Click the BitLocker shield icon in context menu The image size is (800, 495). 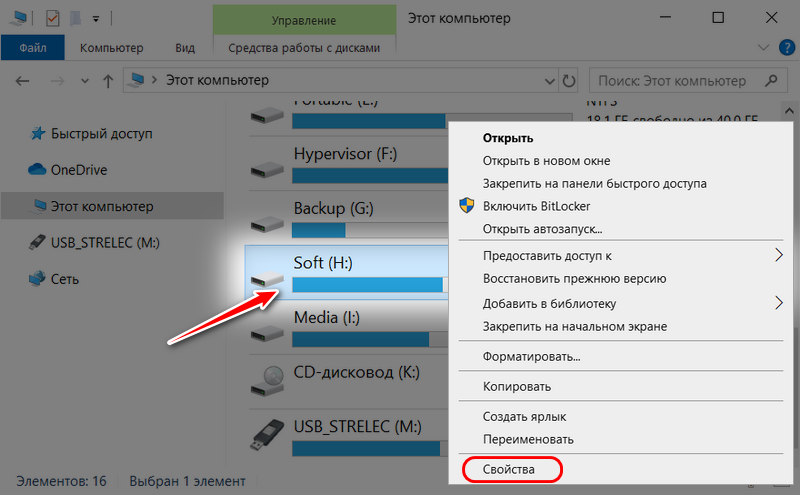pos(466,205)
